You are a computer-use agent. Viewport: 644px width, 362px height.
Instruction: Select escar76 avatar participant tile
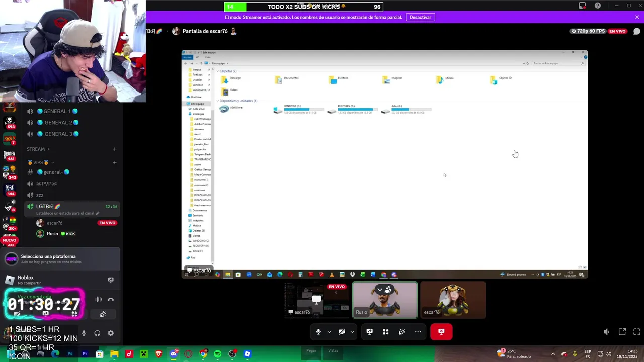click(x=453, y=300)
